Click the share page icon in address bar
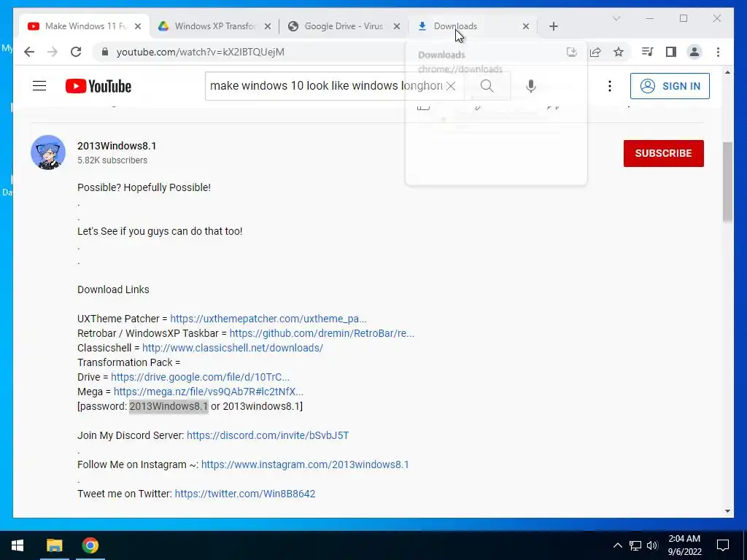Image resolution: width=747 pixels, height=560 pixels. coord(595,52)
